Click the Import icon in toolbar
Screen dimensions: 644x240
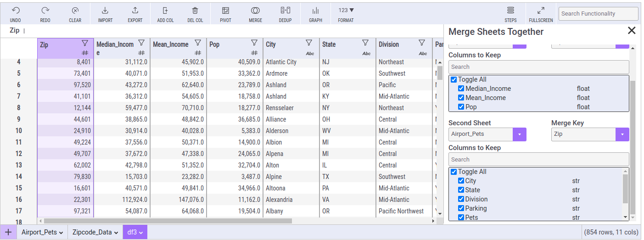pos(105,11)
